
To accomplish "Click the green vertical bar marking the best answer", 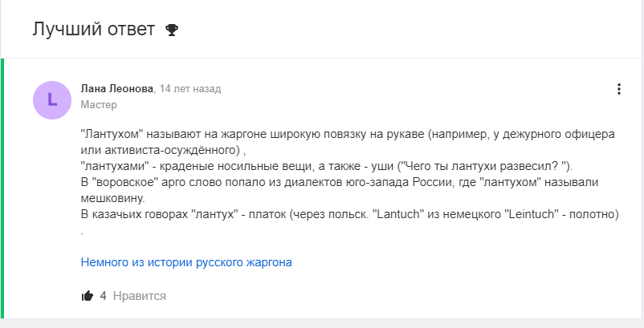I will pos(2,188).
